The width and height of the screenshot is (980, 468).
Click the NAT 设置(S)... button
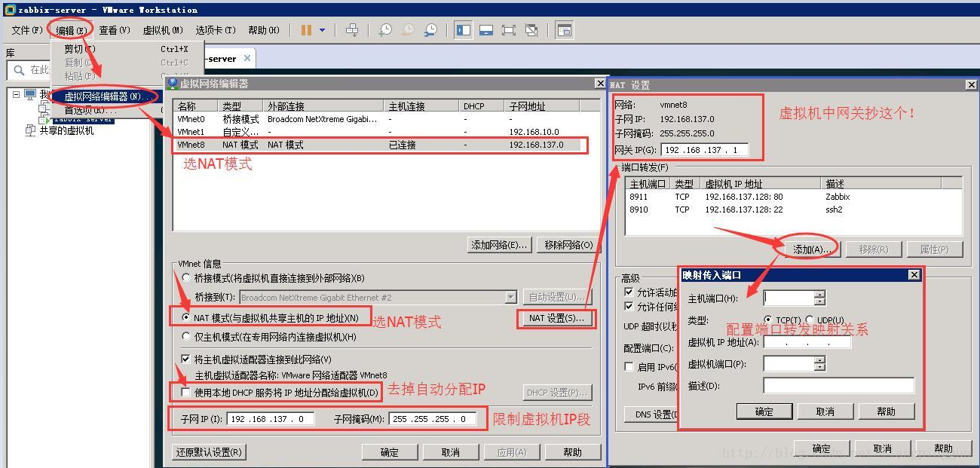[556, 318]
